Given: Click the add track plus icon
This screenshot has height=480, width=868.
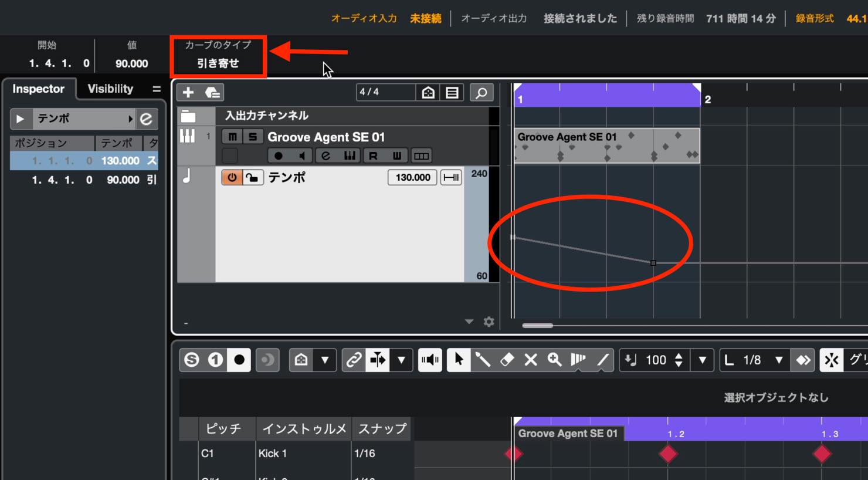Looking at the screenshot, I should (188, 93).
